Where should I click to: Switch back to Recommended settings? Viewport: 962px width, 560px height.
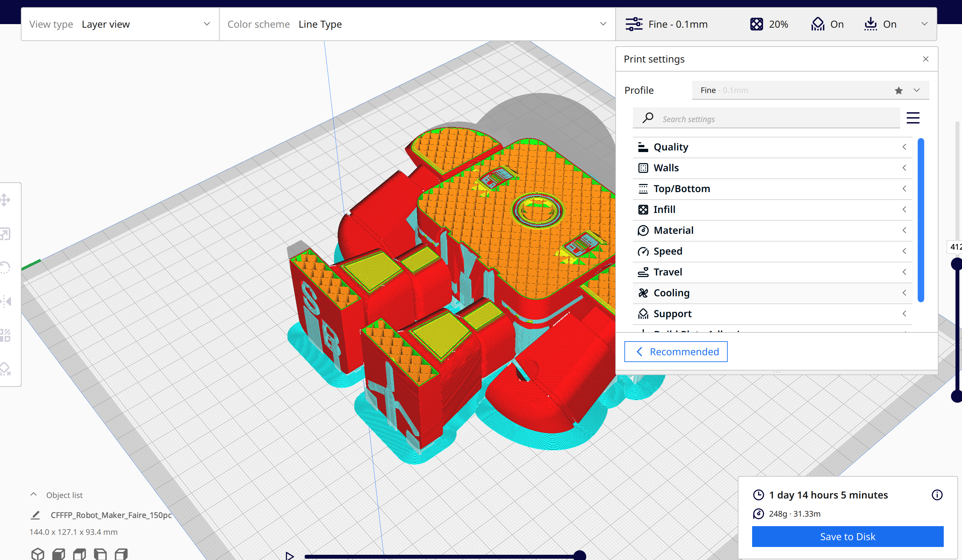click(676, 351)
